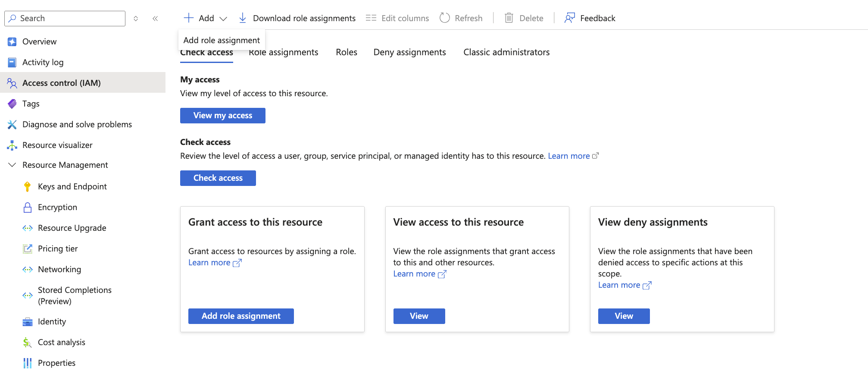Collapse the sidebar with double chevron

click(x=155, y=19)
